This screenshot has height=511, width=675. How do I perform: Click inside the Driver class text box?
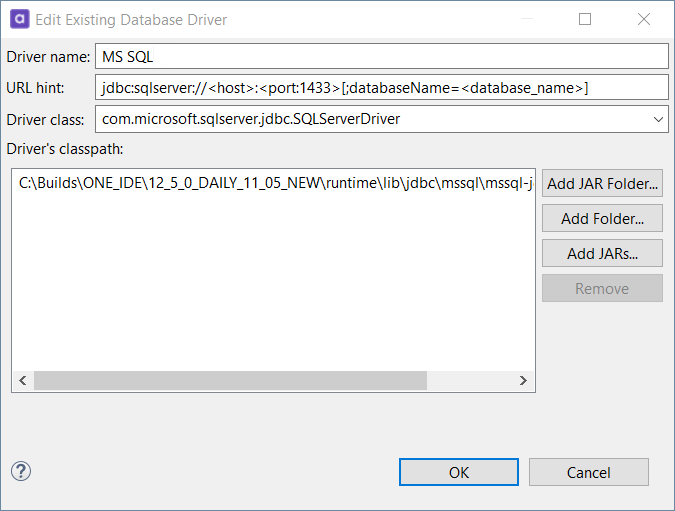[370, 120]
